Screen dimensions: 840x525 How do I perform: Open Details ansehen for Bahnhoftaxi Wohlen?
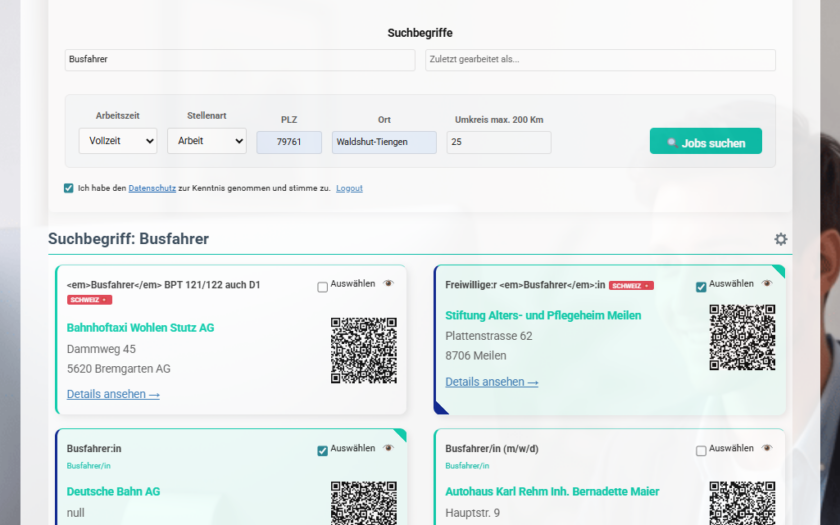pyautogui.click(x=113, y=394)
